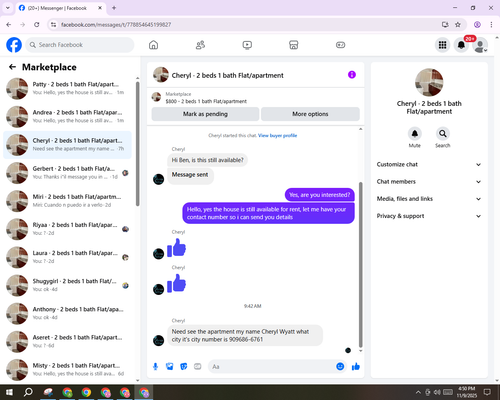
Task: Show hidden system tray icons
Action: click(418, 392)
